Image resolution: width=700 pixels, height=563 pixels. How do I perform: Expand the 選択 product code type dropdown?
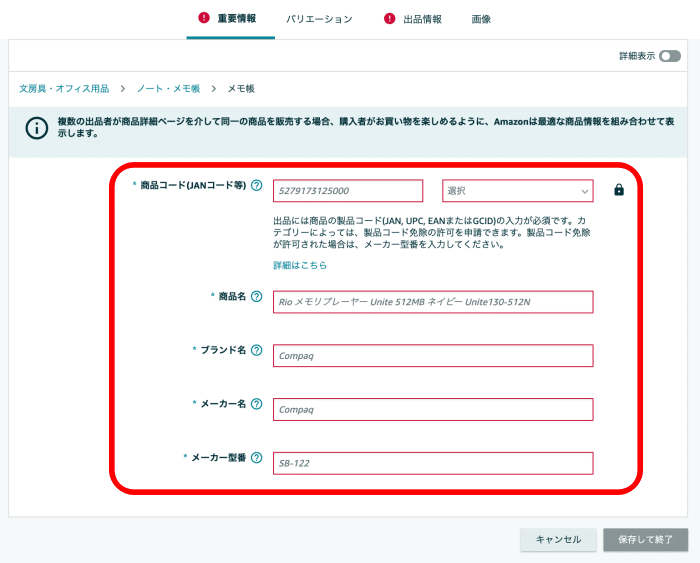pyautogui.click(x=517, y=191)
